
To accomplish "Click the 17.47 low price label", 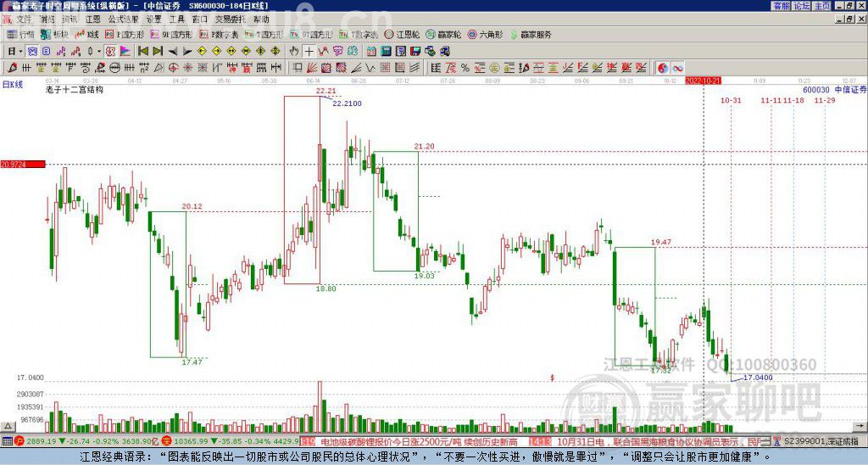I will click(192, 361).
